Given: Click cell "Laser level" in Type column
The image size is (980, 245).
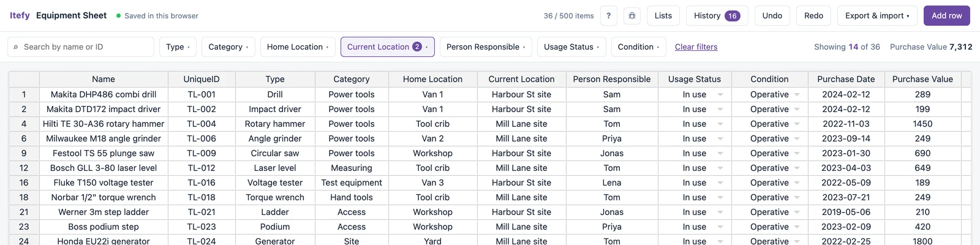Looking at the screenshot, I should (x=275, y=168).
